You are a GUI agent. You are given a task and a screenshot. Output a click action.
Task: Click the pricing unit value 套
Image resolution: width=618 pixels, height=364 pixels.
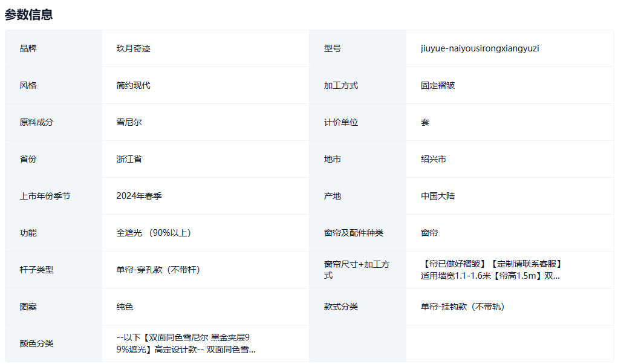pyautogui.click(x=425, y=122)
